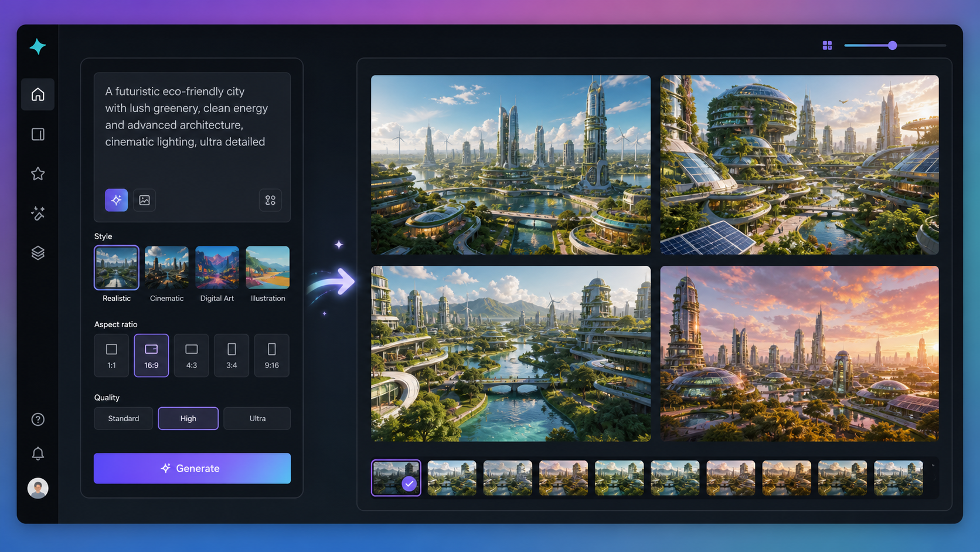Toggle the grid view icon
The image size is (980, 552).
point(827,45)
